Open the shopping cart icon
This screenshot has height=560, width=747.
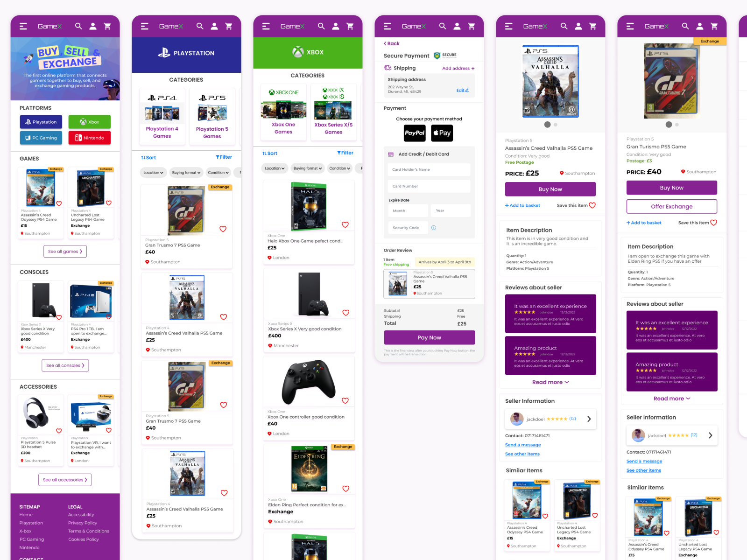[108, 26]
